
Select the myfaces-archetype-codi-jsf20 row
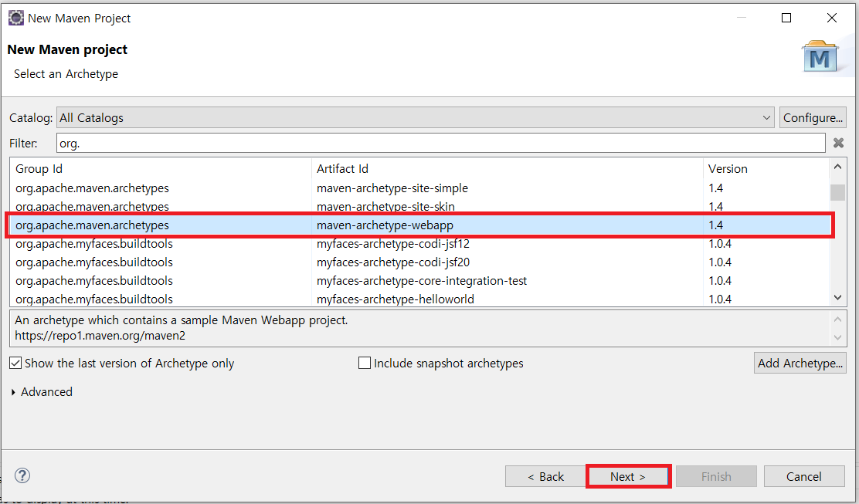point(420,262)
